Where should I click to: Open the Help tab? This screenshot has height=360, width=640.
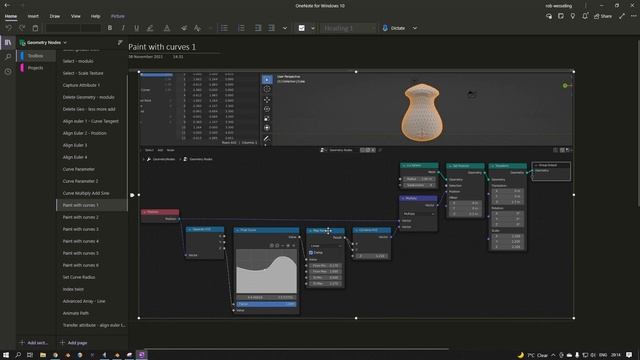click(96, 16)
